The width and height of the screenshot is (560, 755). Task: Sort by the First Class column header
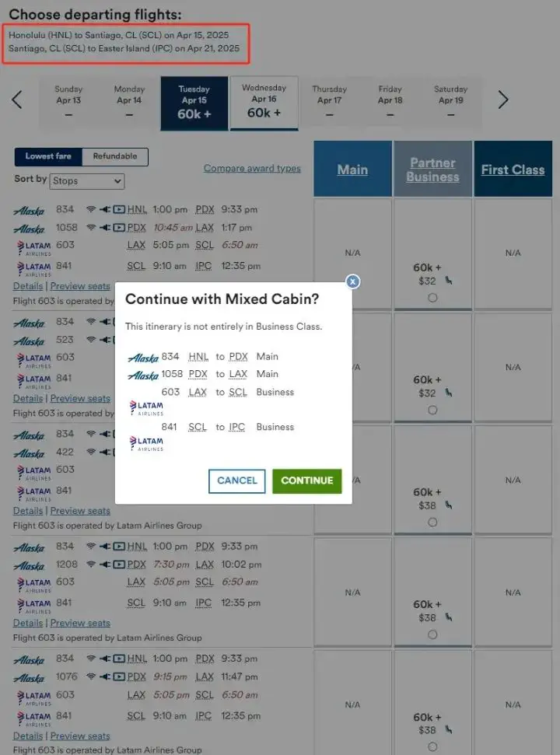pos(513,170)
